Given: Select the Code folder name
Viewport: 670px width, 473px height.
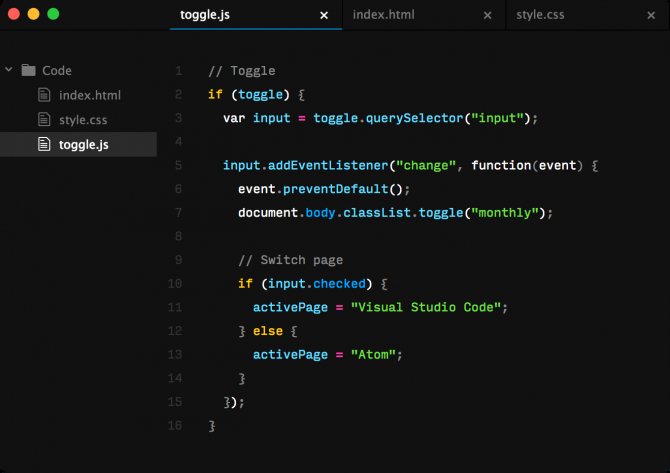Looking at the screenshot, I should (x=57, y=71).
